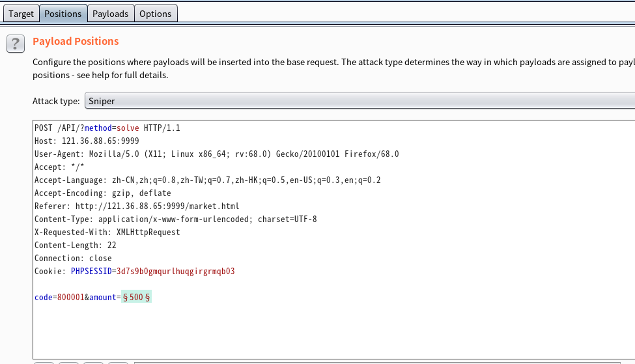Image resolution: width=635 pixels, height=364 pixels.
Task: Open the Payload Positions help icon
Action: click(16, 44)
